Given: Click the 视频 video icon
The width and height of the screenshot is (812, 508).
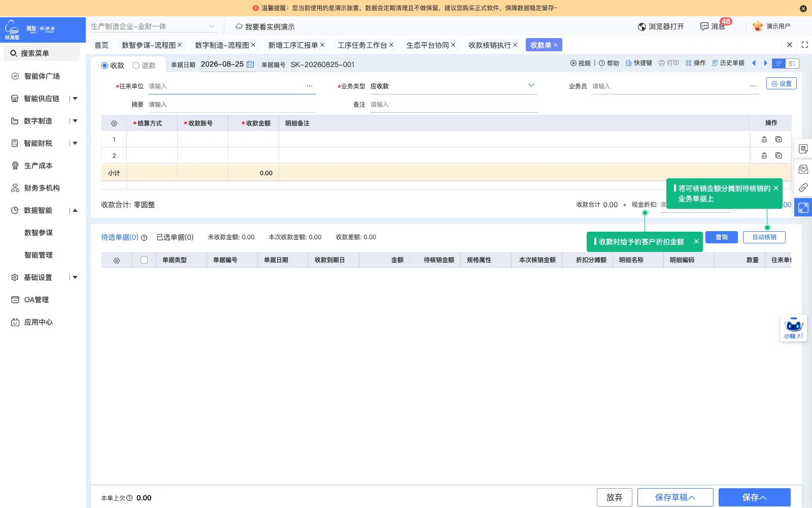Looking at the screenshot, I should click(x=573, y=63).
